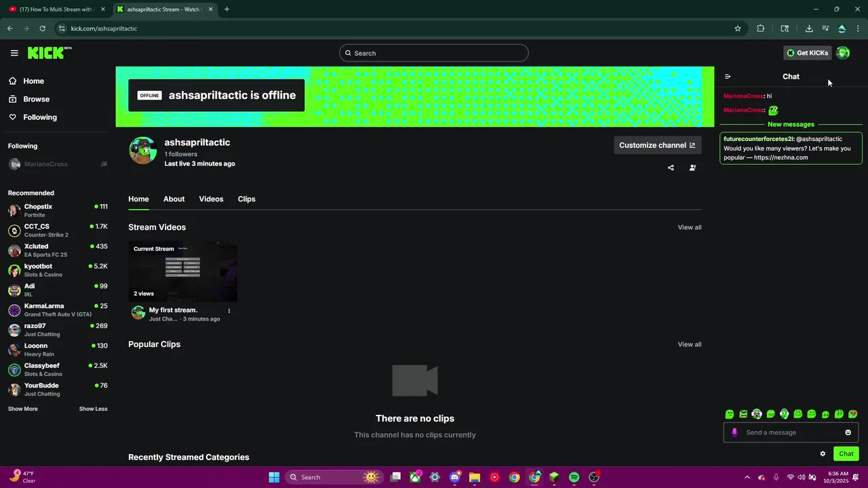This screenshot has height=488, width=868.
Task: Open recommended channel Classybeef
Action: pyautogui.click(x=58, y=369)
